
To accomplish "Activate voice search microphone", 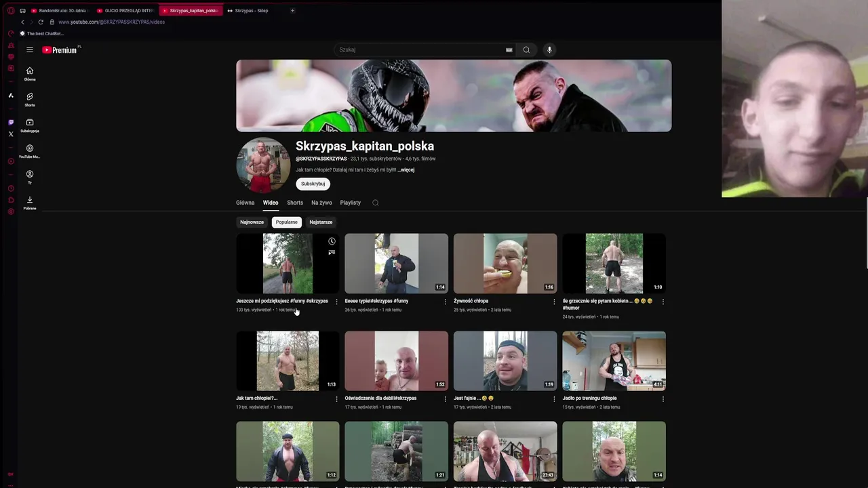I will coord(549,49).
